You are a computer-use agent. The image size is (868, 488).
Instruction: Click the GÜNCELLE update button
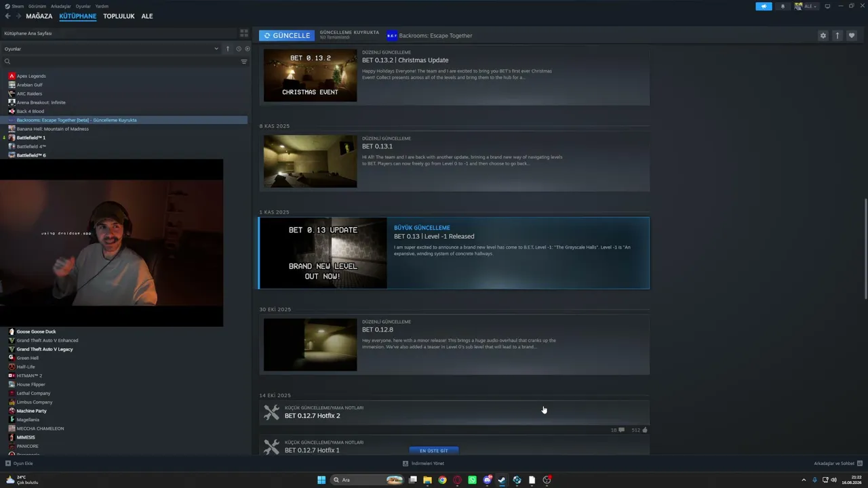[287, 36]
